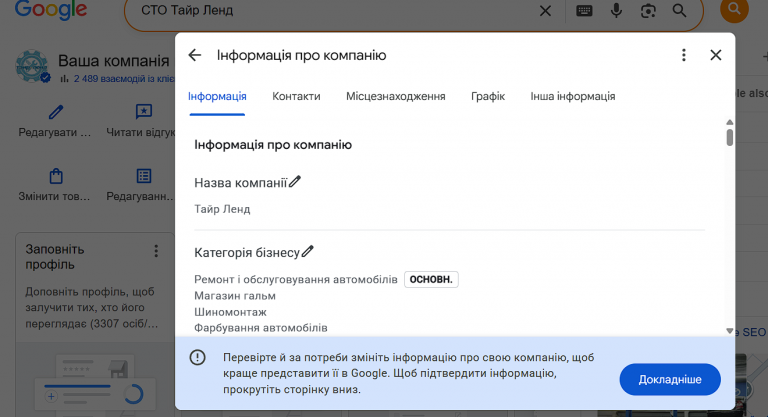
Task: Open the business profile avatar
Action: 32,66
